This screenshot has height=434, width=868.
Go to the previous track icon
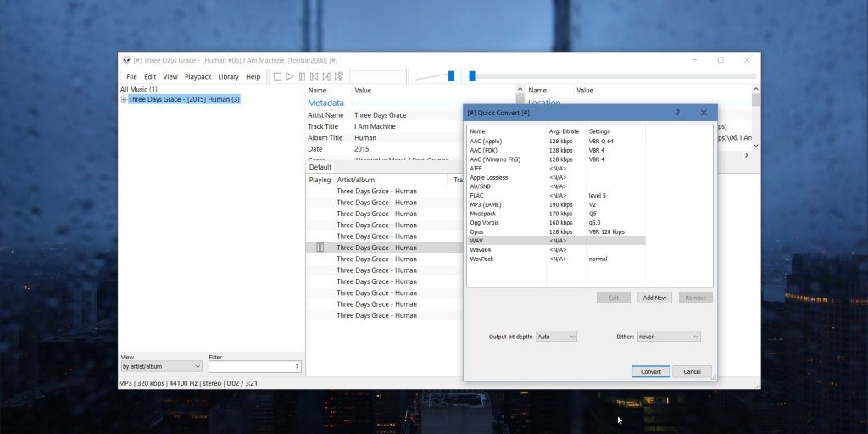(x=314, y=76)
